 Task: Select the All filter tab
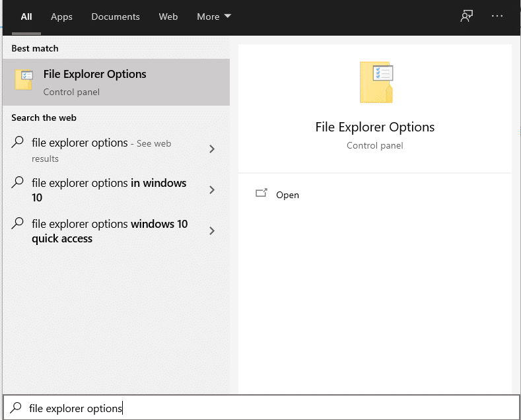tap(26, 17)
